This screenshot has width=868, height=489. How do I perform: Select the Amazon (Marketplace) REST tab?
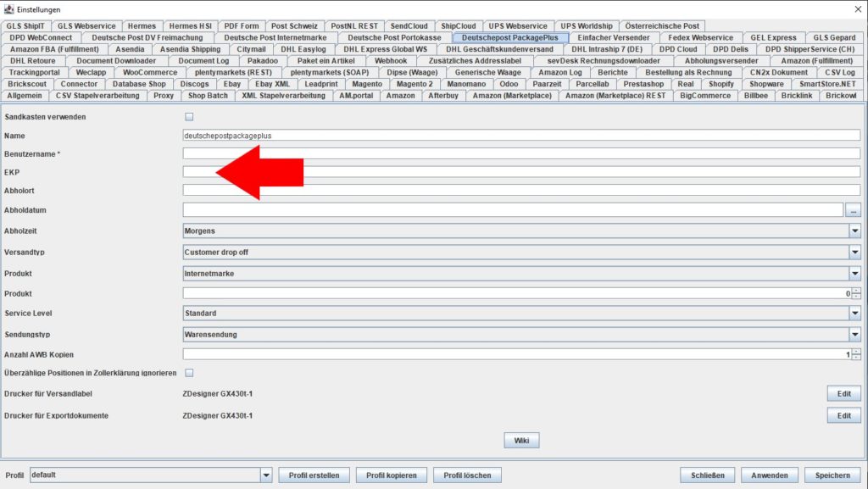(x=615, y=96)
